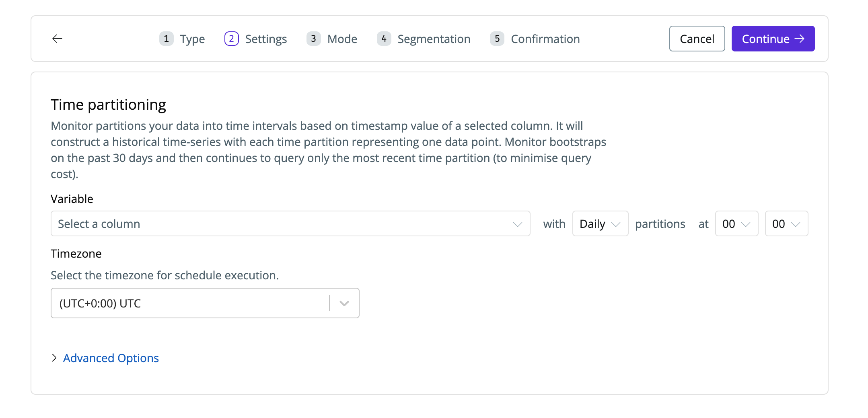
Task: Open the hour dropdown after 'at'
Action: (736, 224)
